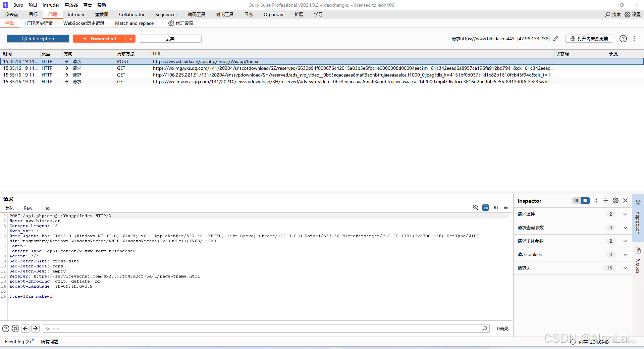Click the help icon beside search bar

(x=6, y=329)
